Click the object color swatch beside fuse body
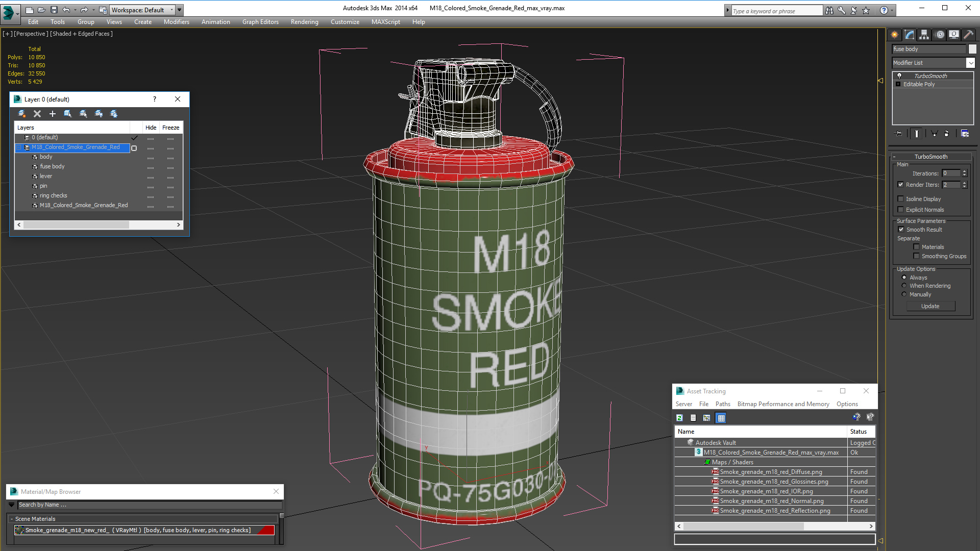 tap(973, 49)
